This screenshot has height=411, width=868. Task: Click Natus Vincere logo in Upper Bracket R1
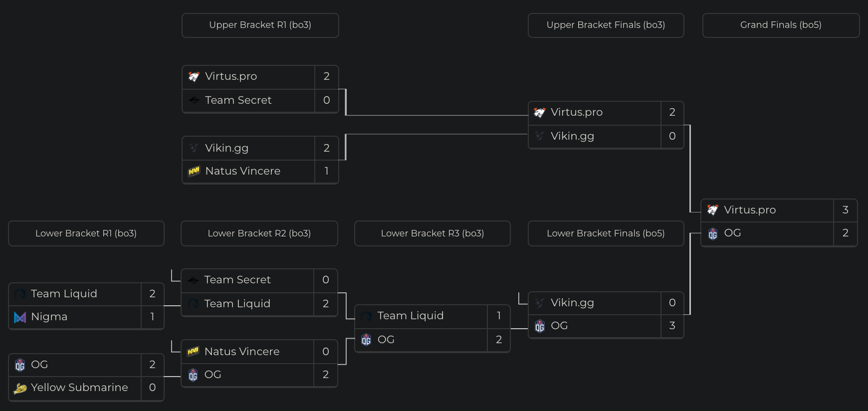194,171
